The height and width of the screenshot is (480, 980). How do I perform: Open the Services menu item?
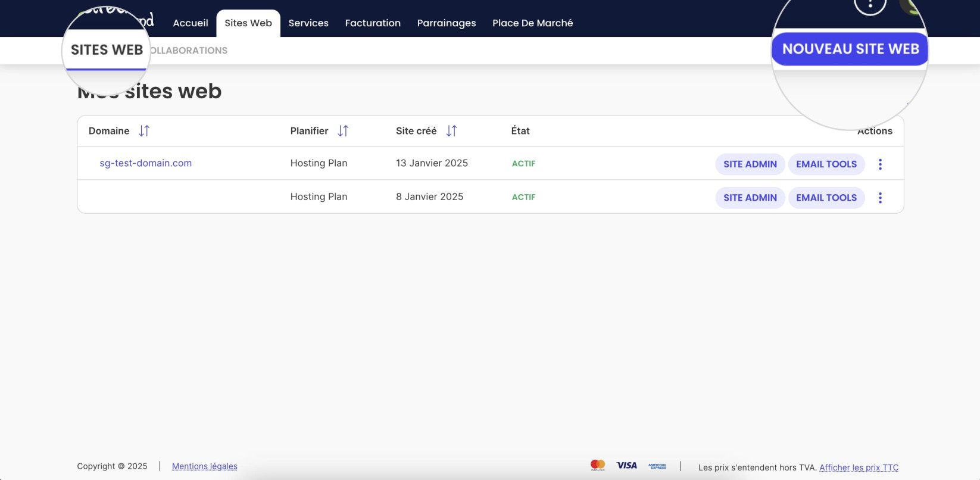(308, 23)
